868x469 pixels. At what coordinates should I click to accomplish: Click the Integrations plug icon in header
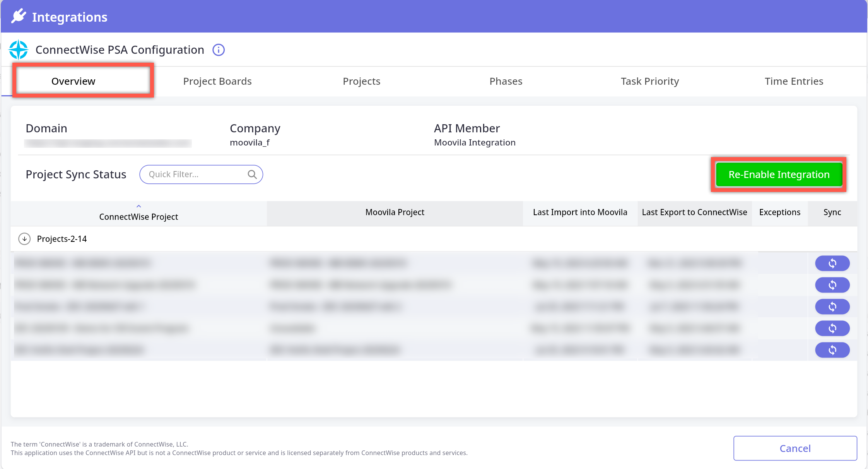pos(19,17)
